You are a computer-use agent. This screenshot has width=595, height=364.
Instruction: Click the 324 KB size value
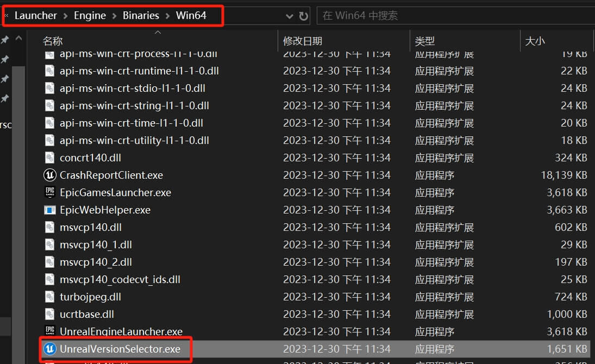pyautogui.click(x=571, y=158)
